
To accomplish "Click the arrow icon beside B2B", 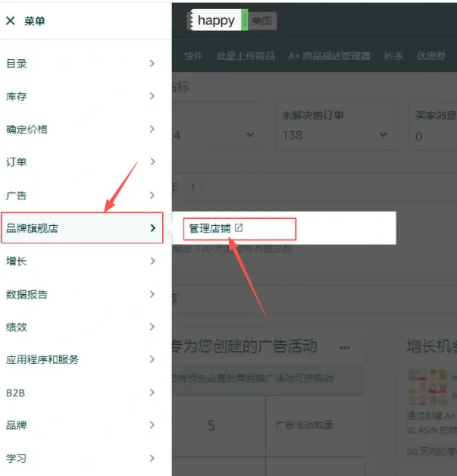I will coord(152,393).
